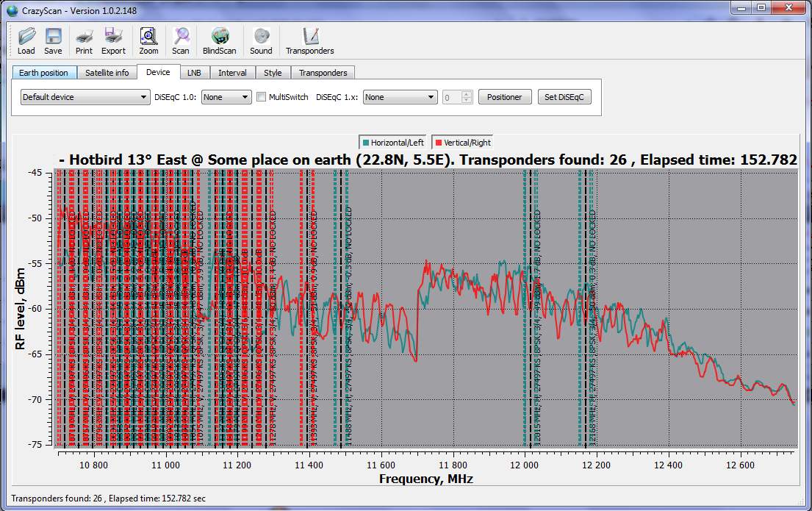The width and height of the screenshot is (812, 511).
Task: Print the spectrum with the Print icon
Action: coord(84,37)
